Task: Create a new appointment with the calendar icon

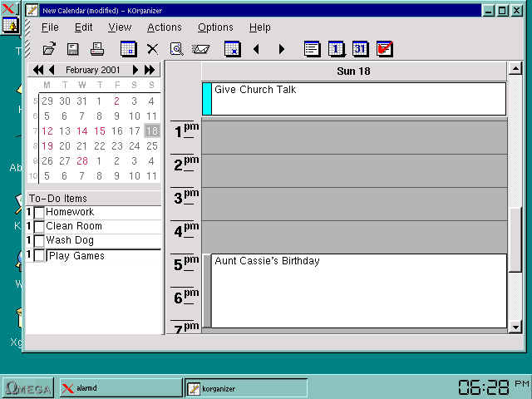Action: 129,49
